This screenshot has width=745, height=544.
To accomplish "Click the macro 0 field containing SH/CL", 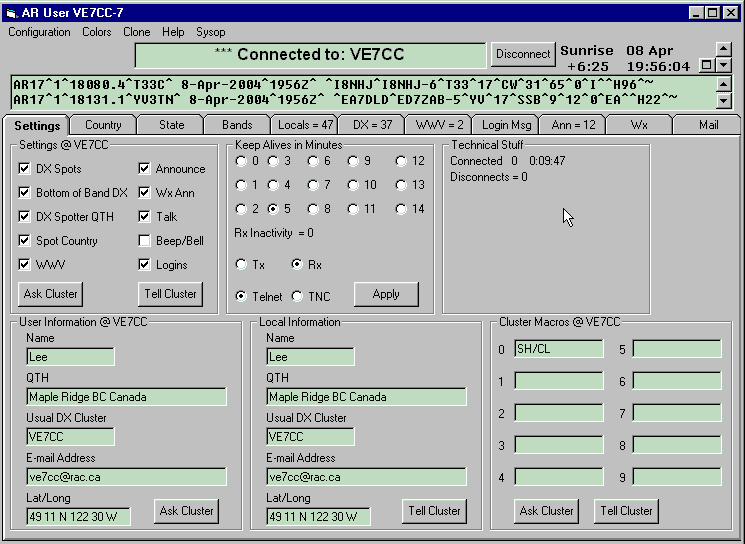I will [x=558, y=349].
